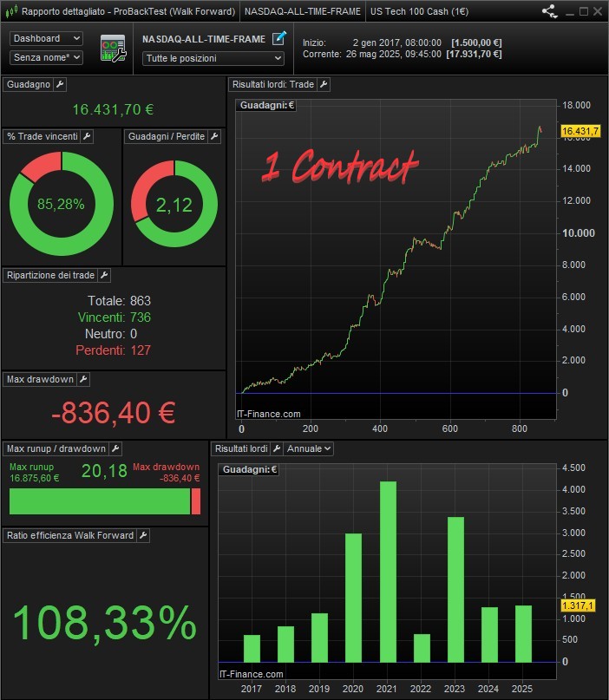Click the 2021 bar in annual chart
The width and height of the screenshot is (609, 700).
388,571
